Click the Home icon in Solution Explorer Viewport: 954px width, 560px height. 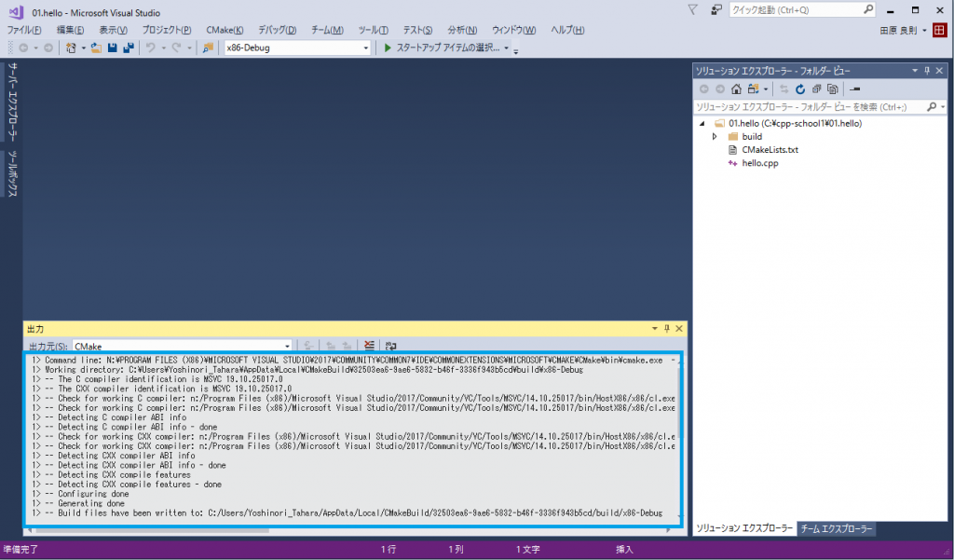(x=737, y=89)
